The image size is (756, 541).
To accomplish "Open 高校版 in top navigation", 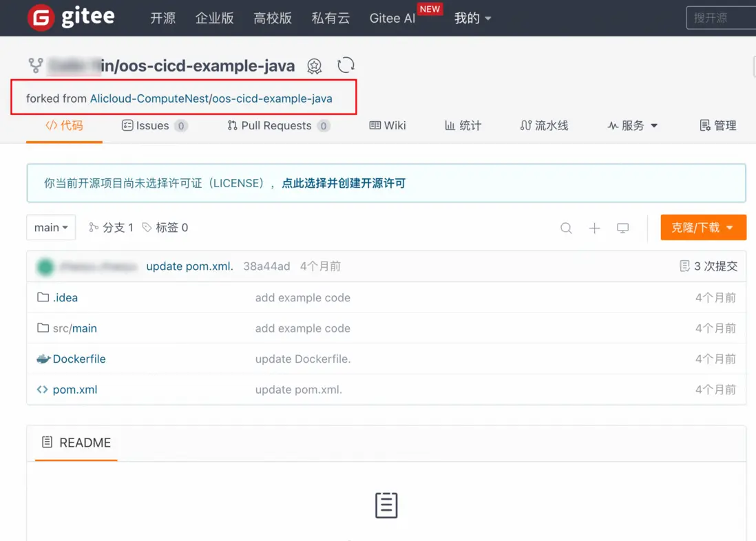I will pyautogui.click(x=273, y=19).
